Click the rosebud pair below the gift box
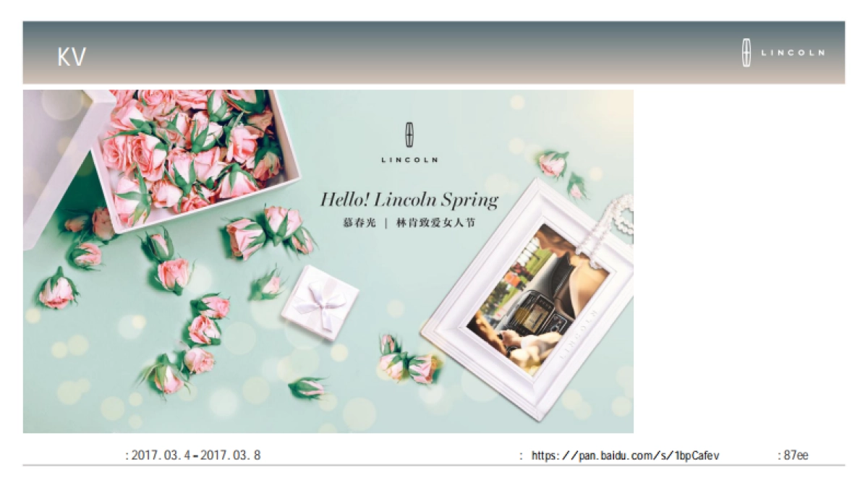 409,360
